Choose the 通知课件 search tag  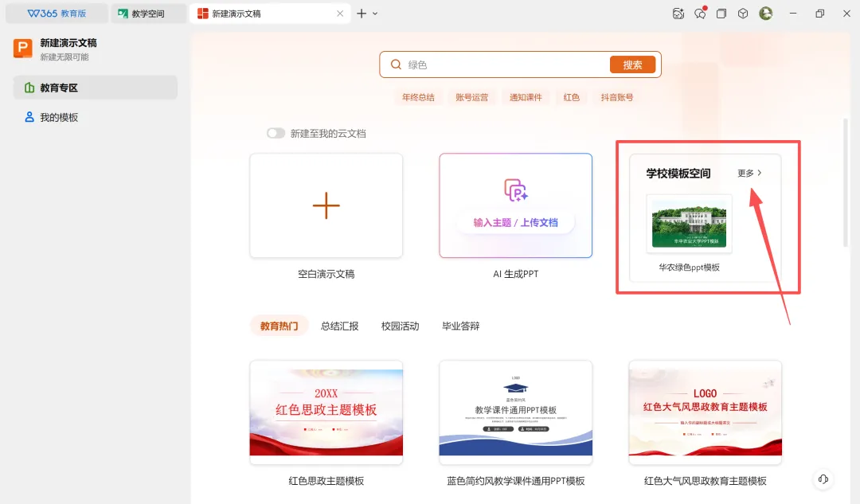[526, 98]
